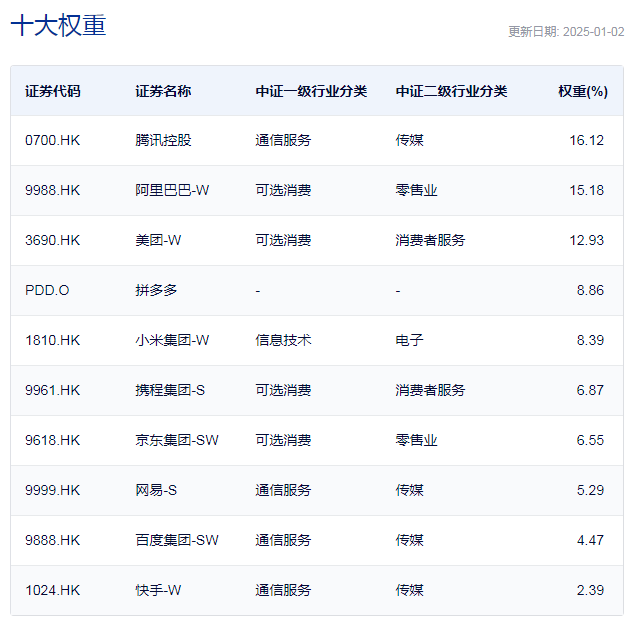Click the 16.12 weight value
Viewport: 630px width, 628px height.
click(x=586, y=140)
